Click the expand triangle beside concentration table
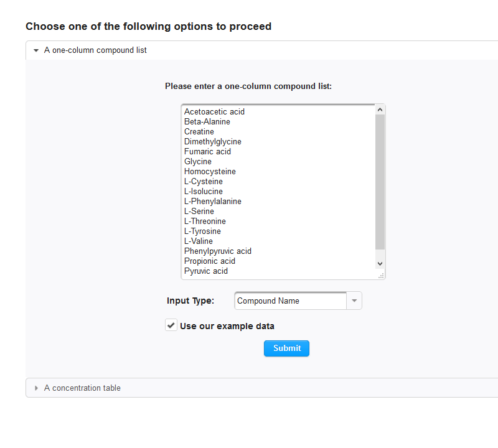This screenshot has width=498, height=448. 36,388
